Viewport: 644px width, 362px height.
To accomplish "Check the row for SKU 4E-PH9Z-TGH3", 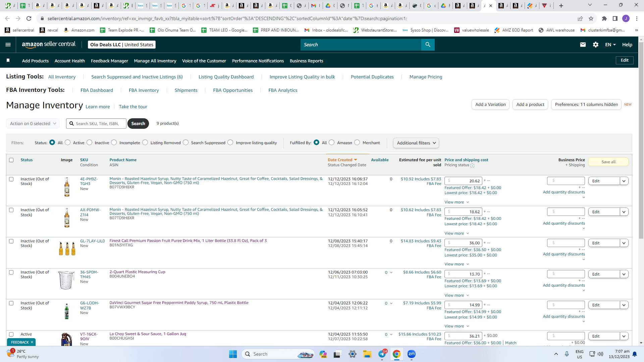I will (x=11, y=179).
